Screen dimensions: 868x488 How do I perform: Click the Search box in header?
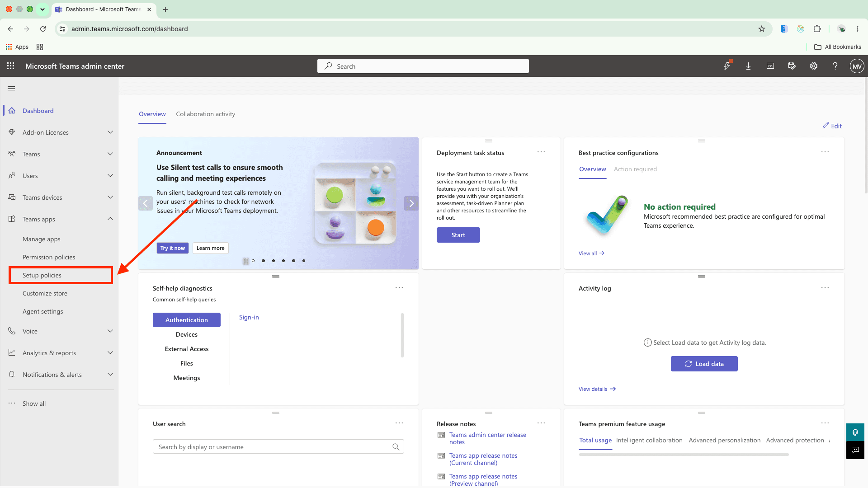[423, 66]
